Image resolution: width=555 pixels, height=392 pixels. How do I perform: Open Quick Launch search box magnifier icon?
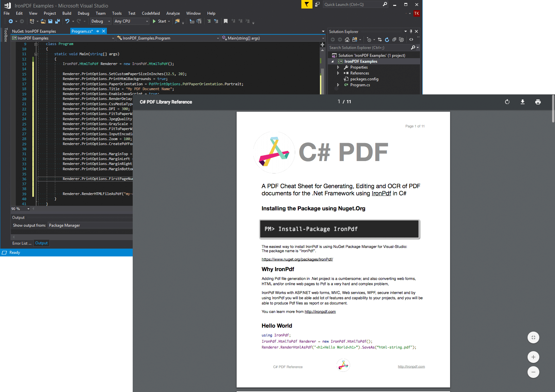385,4
